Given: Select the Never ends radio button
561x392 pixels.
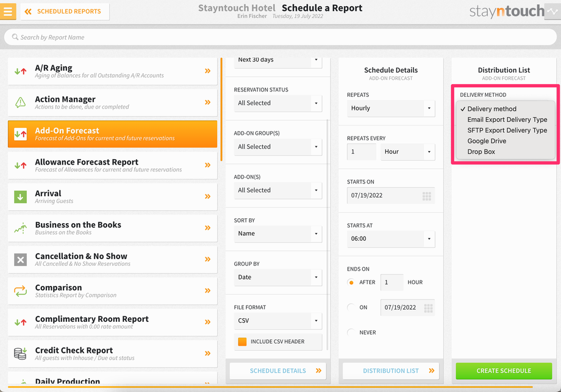Looking at the screenshot, I should [x=351, y=332].
